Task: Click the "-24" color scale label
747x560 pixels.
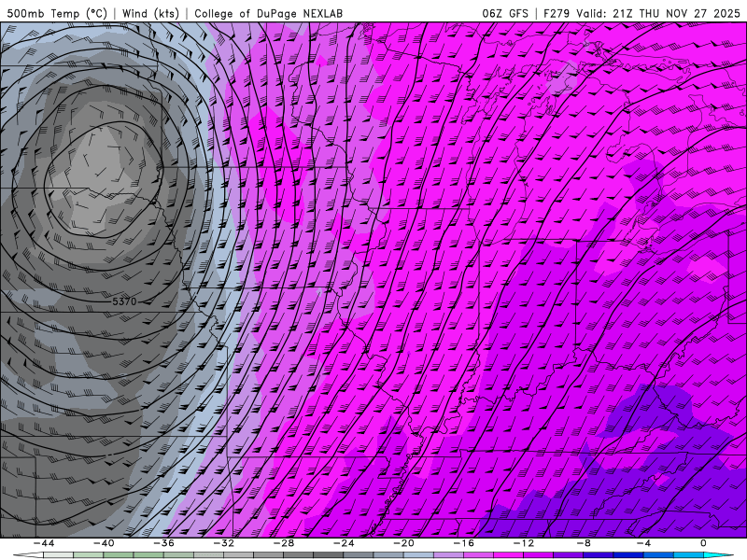Action: [344, 543]
